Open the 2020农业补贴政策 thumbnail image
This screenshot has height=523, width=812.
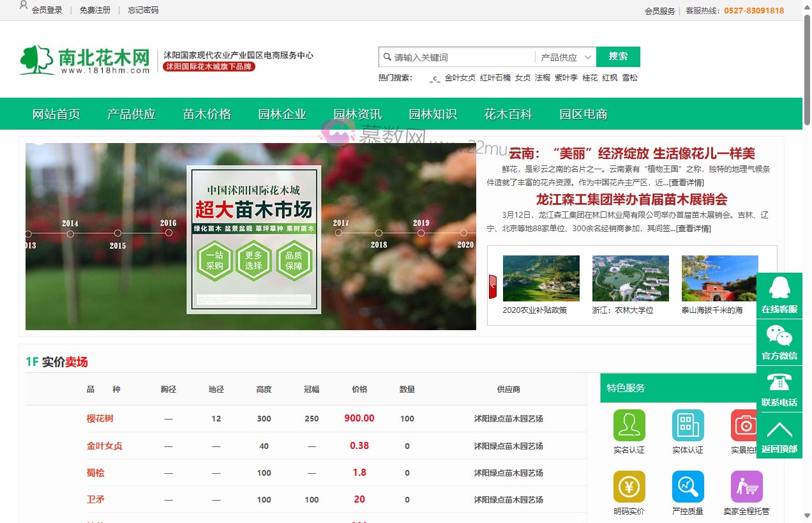pyautogui.click(x=541, y=278)
